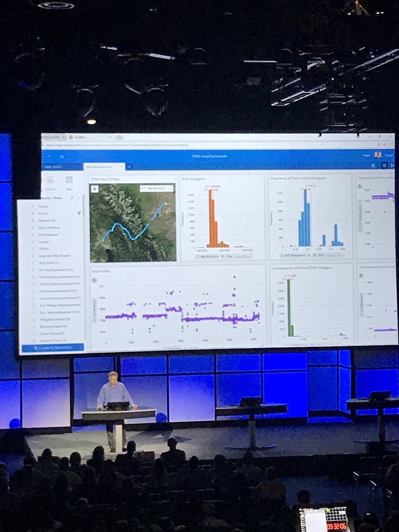Viewport: 399px width, 532px height.
Task: Click the map Home extent button
Action: pos(94,188)
